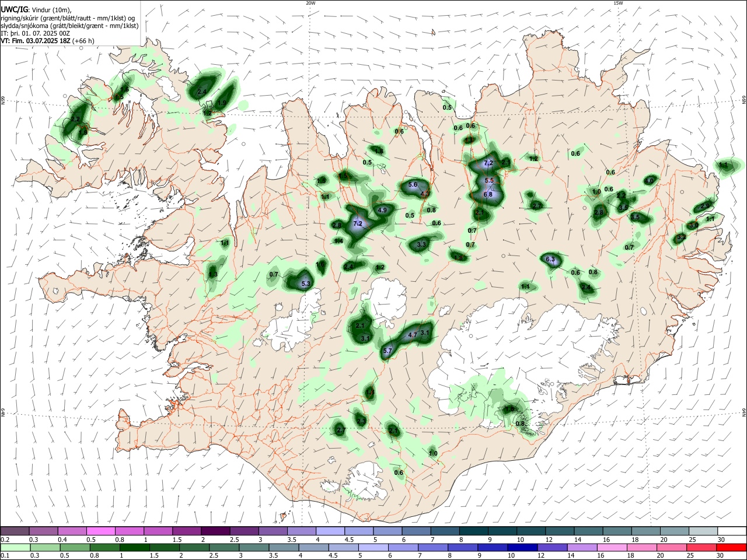Viewport: 747px width, 560px height.
Task: Click the "3.3" precipitation value on map
Action: coord(422,244)
